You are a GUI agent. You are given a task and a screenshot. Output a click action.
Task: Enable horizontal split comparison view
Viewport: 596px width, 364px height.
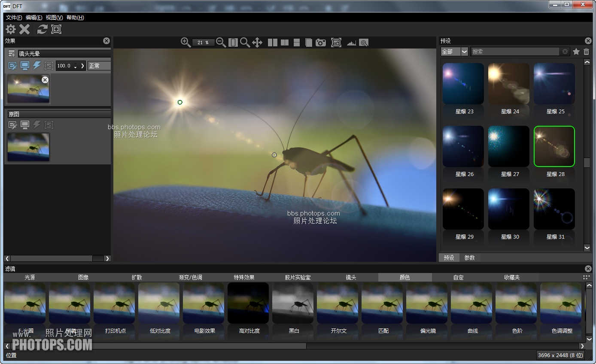click(296, 42)
